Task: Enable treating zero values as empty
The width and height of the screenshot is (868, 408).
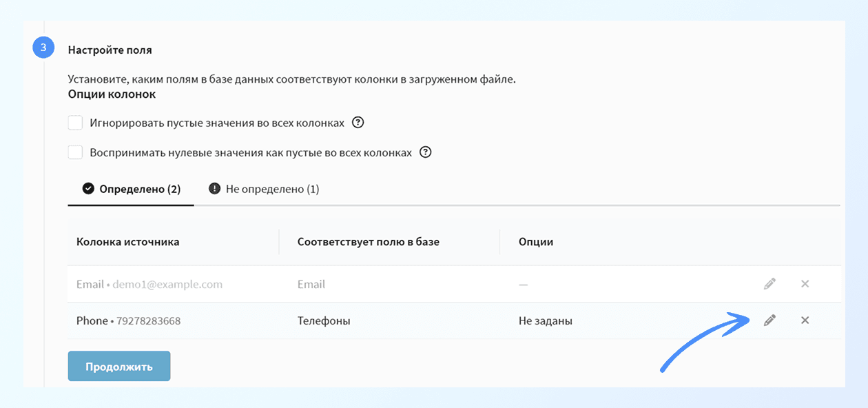Action: pyautogui.click(x=75, y=152)
